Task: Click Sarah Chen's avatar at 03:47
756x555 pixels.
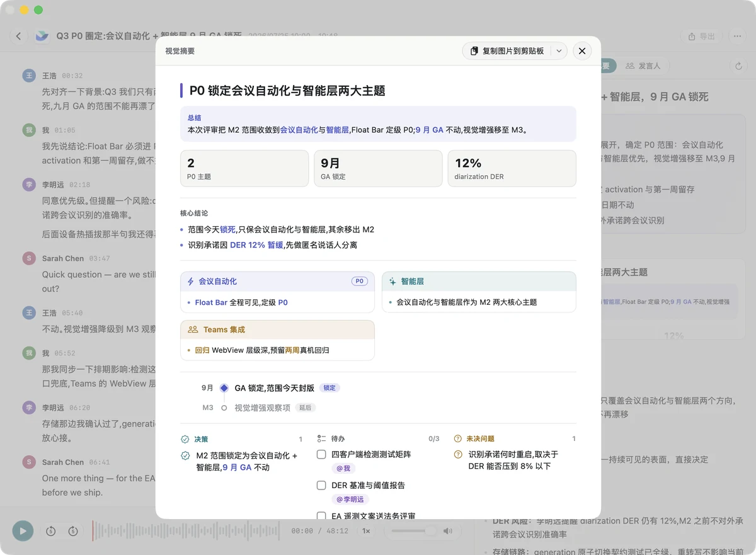Action: coord(29,258)
